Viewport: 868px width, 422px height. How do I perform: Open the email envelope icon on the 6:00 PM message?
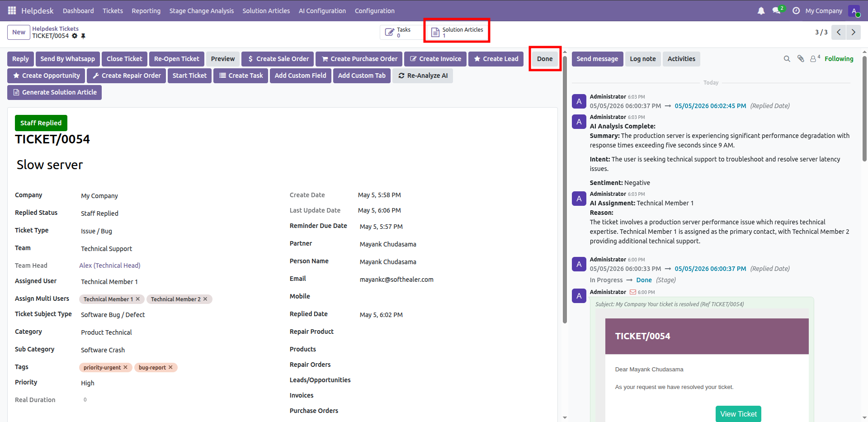coord(633,292)
